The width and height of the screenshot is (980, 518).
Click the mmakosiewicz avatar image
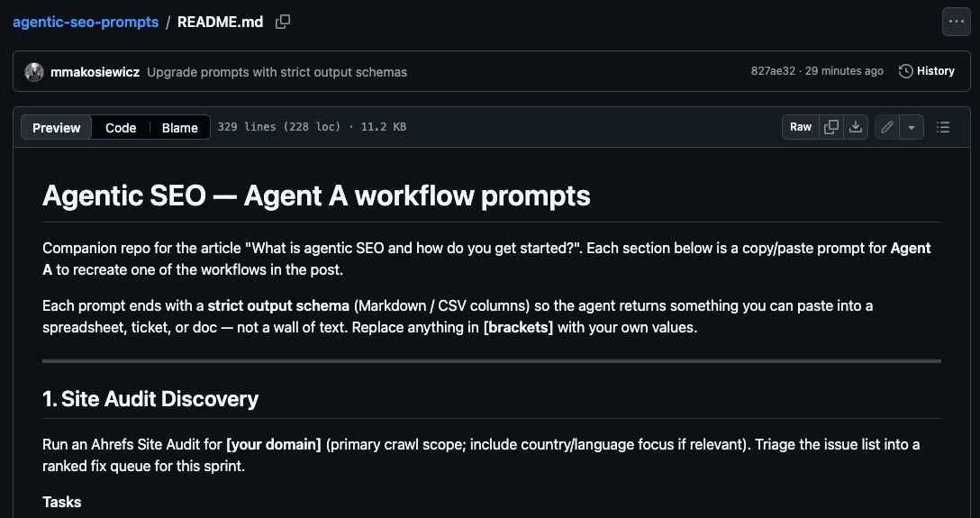coord(33,72)
